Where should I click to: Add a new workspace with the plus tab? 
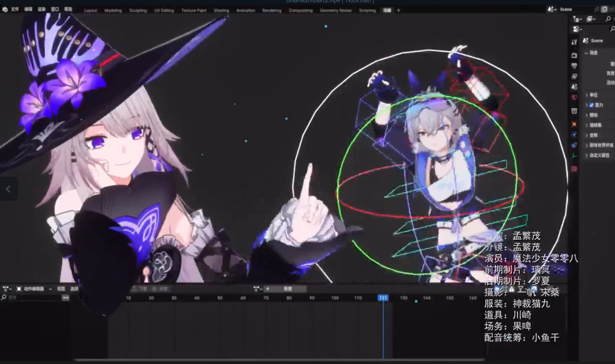(x=398, y=10)
